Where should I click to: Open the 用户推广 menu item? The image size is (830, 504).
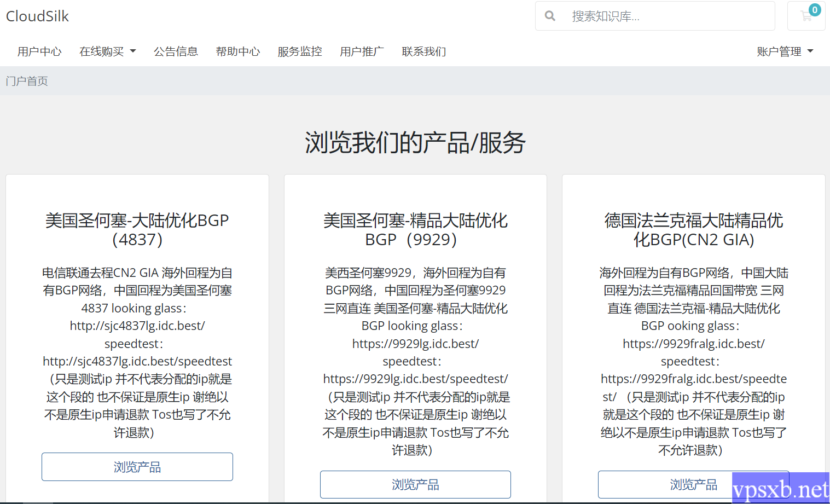(362, 51)
